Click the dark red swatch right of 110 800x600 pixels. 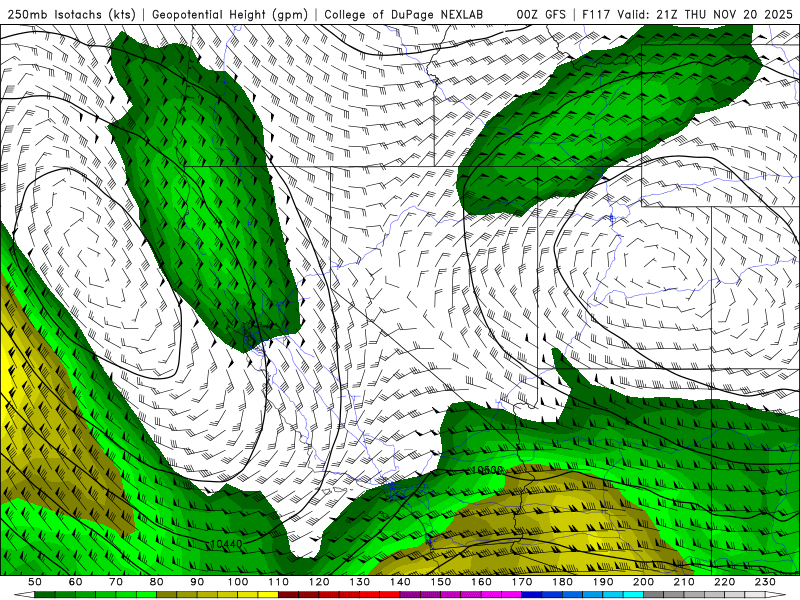(289, 595)
